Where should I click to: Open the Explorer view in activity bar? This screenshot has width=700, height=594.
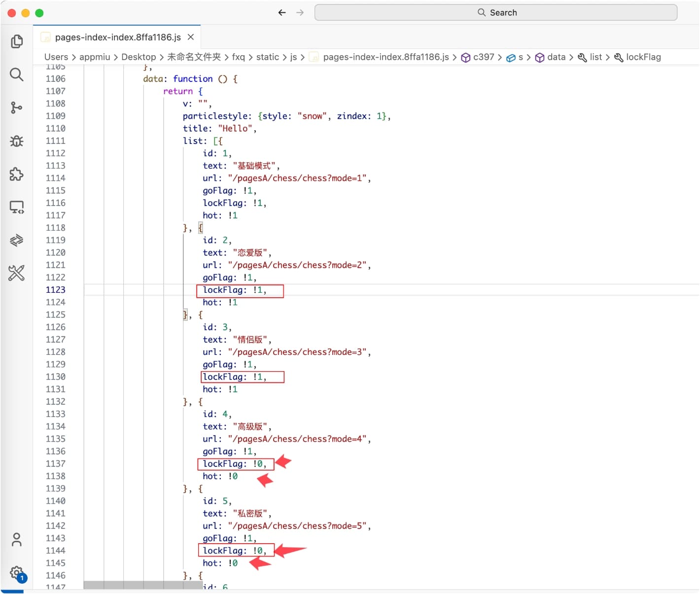tap(17, 41)
